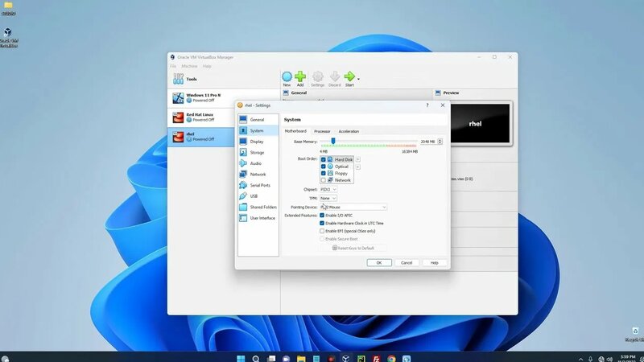Enable EFI (special OSes only) checkbox
This screenshot has height=362, width=644.
point(322,231)
